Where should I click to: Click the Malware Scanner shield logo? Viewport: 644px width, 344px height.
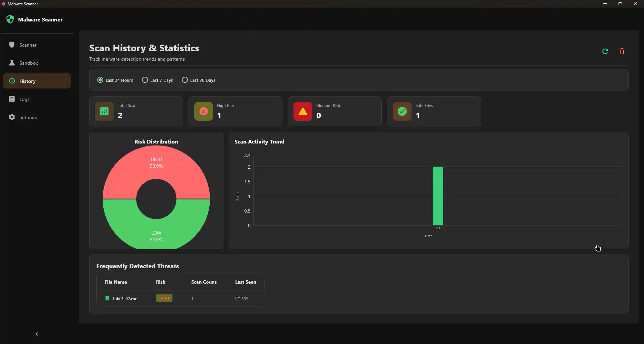(10, 19)
